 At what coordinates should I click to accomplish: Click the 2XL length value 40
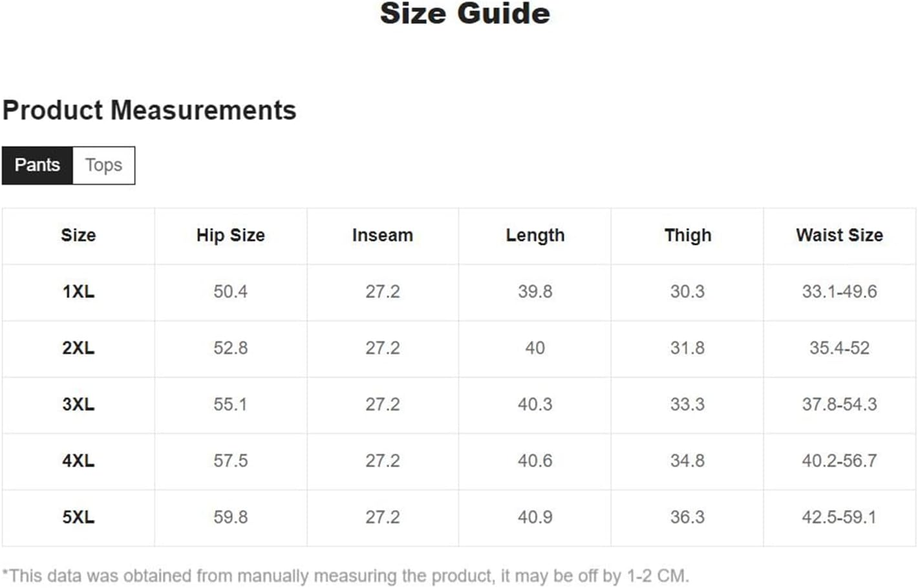[535, 348]
